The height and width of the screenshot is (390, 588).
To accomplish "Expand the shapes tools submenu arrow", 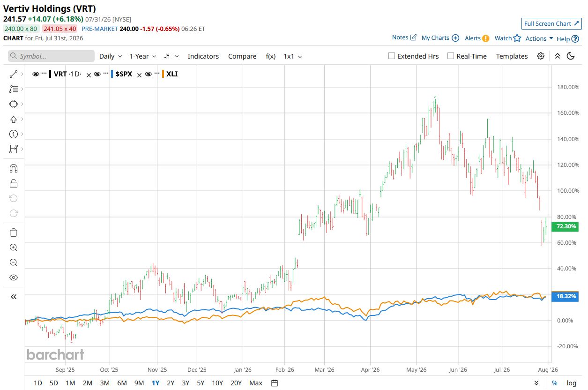I will tap(22, 104).
